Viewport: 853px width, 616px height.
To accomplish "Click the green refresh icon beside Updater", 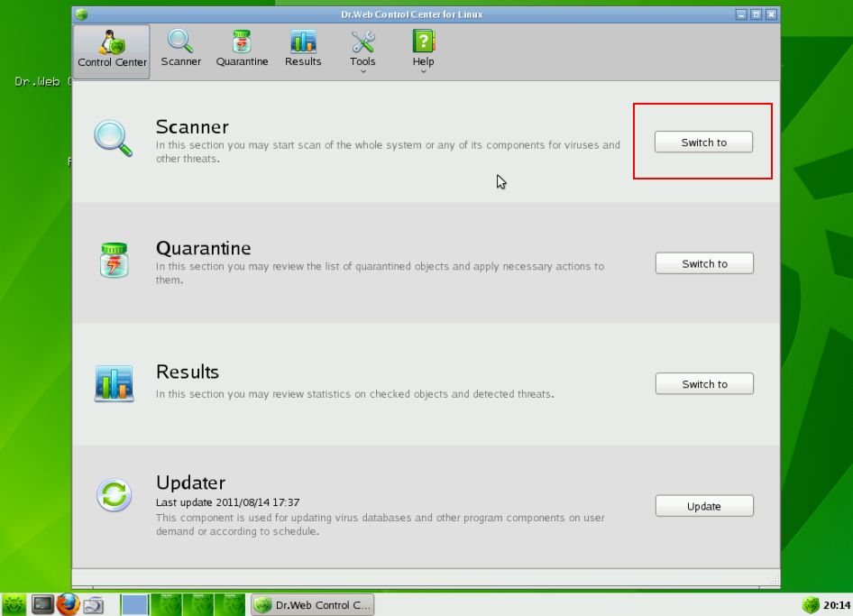I will (115, 495).
